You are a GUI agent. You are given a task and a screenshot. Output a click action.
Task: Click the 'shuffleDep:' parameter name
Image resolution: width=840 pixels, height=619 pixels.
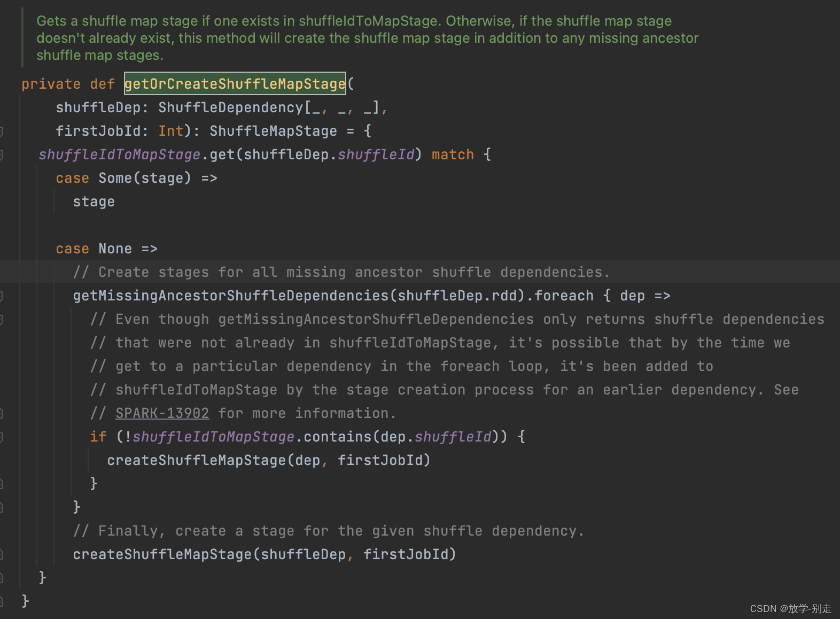coord(102,107)
